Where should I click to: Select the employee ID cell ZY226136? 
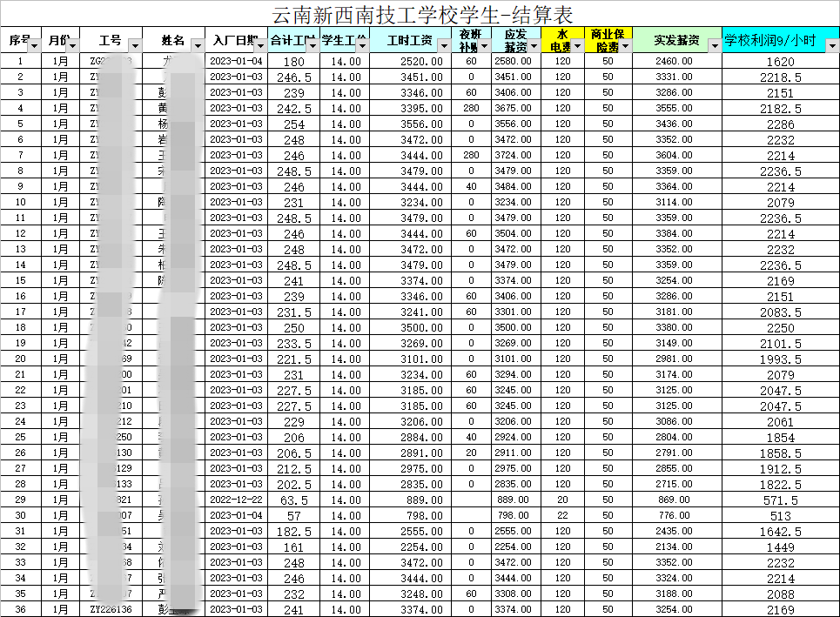[111, 609]
